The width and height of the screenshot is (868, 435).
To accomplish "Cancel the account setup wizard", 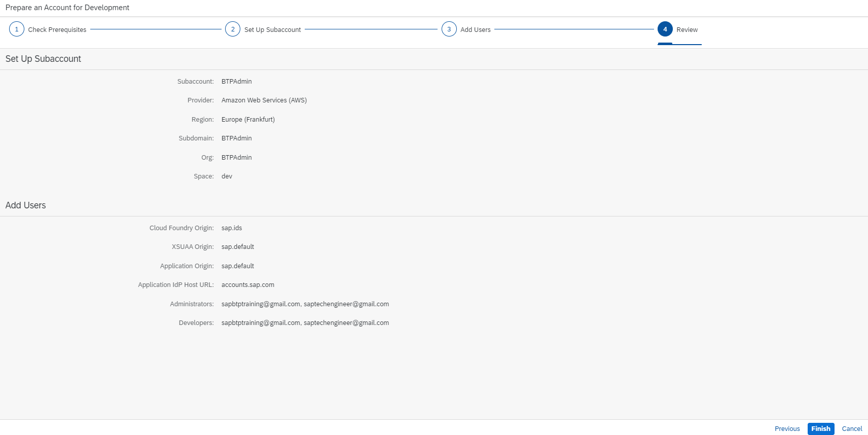I will point(852,429).
